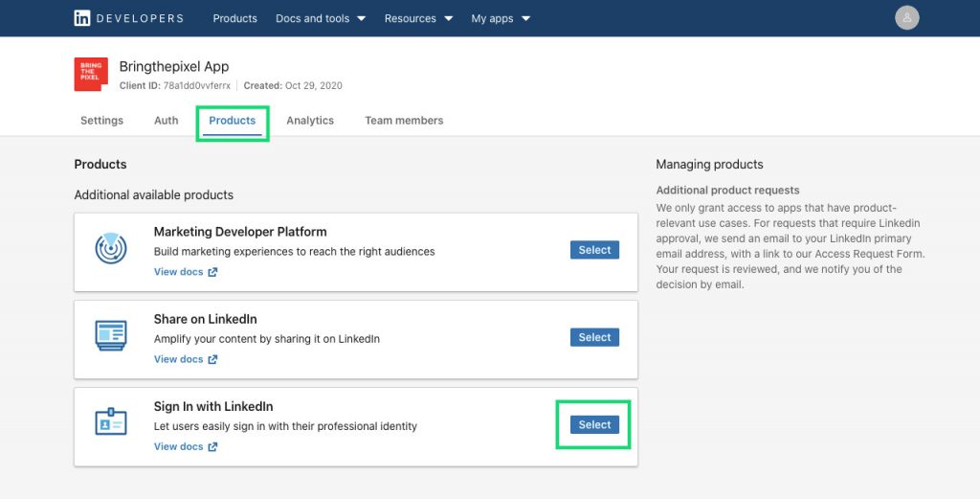
Task: Open the Team members tab
Action: pos(405,121)
